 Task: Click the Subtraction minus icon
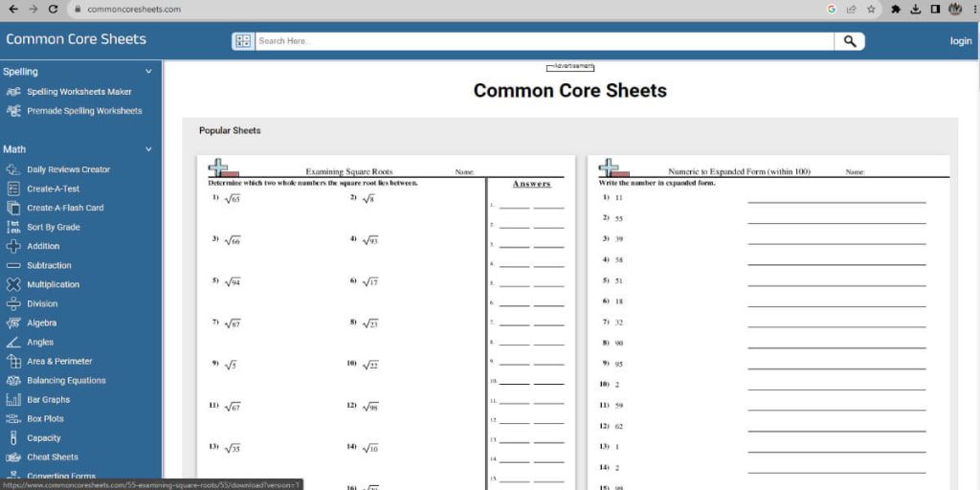pos(13,266)
